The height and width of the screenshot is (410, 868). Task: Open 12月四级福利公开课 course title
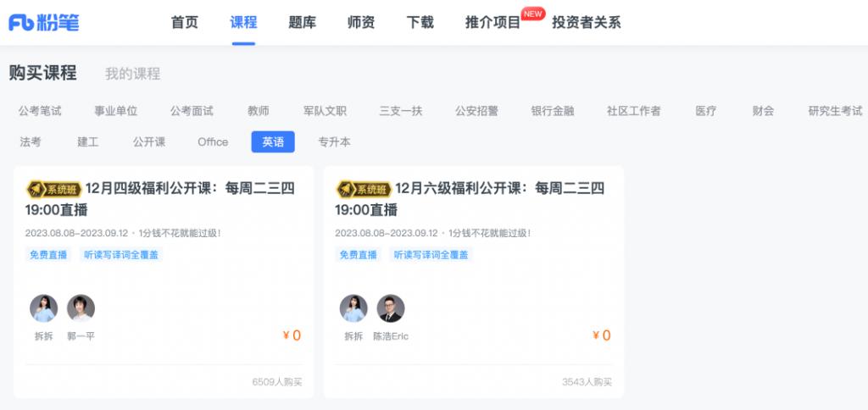coord(190,189)
